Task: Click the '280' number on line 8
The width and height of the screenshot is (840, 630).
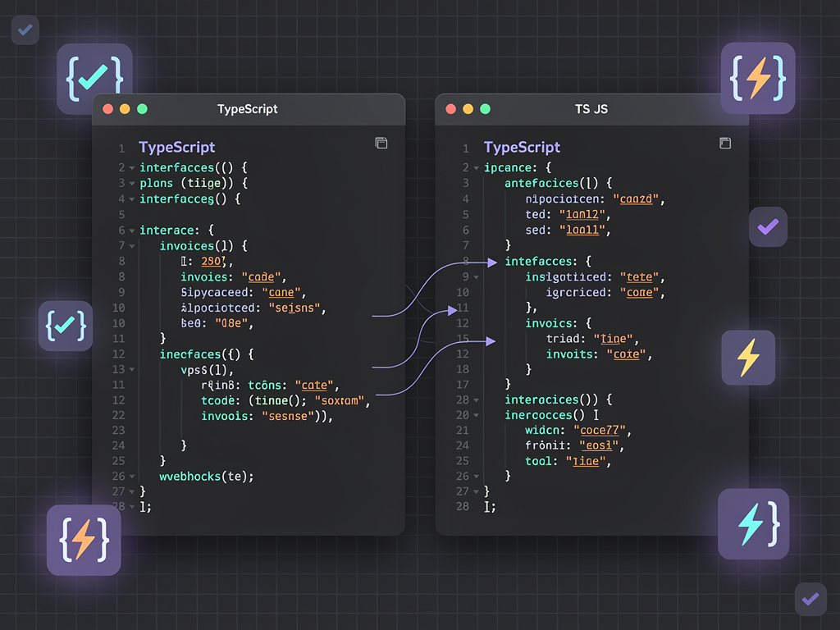Action: coord(212,262)
